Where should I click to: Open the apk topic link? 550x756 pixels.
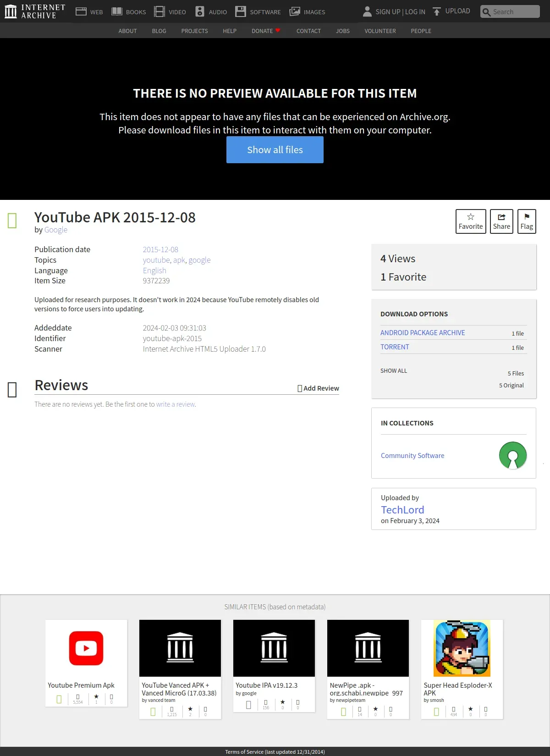pyautogui.click(x=179, y=260)
